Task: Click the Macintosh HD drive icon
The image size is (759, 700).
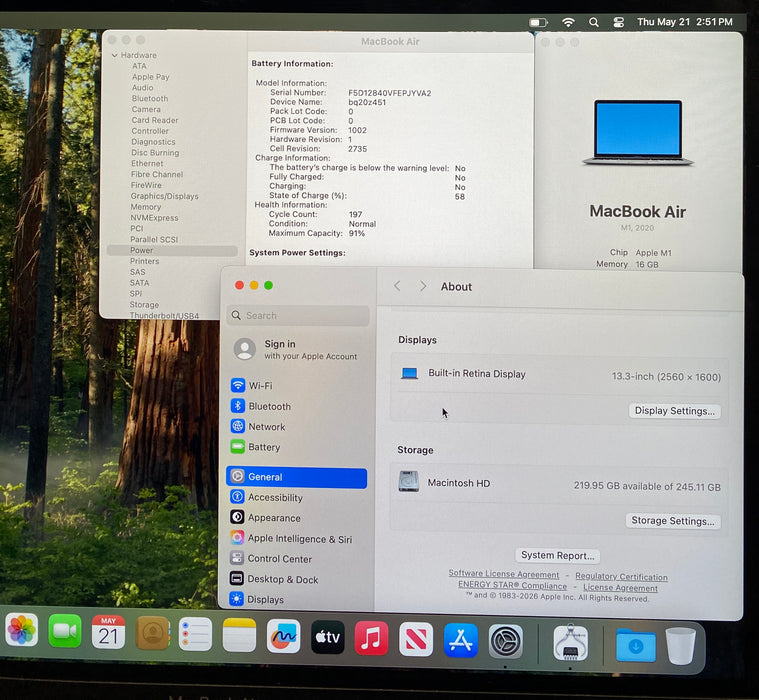Action: coord(409,481)
